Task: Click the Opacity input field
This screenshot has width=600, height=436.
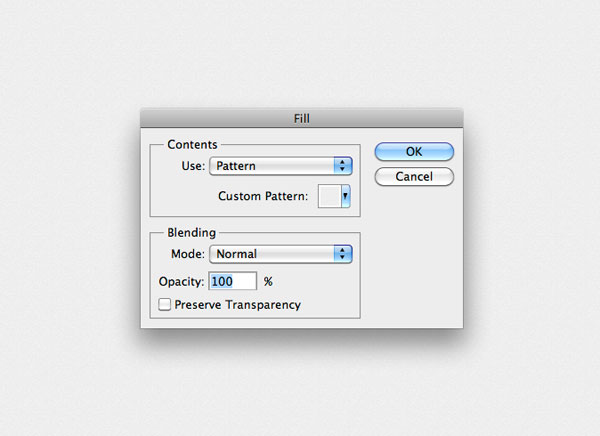Action: 233,281
